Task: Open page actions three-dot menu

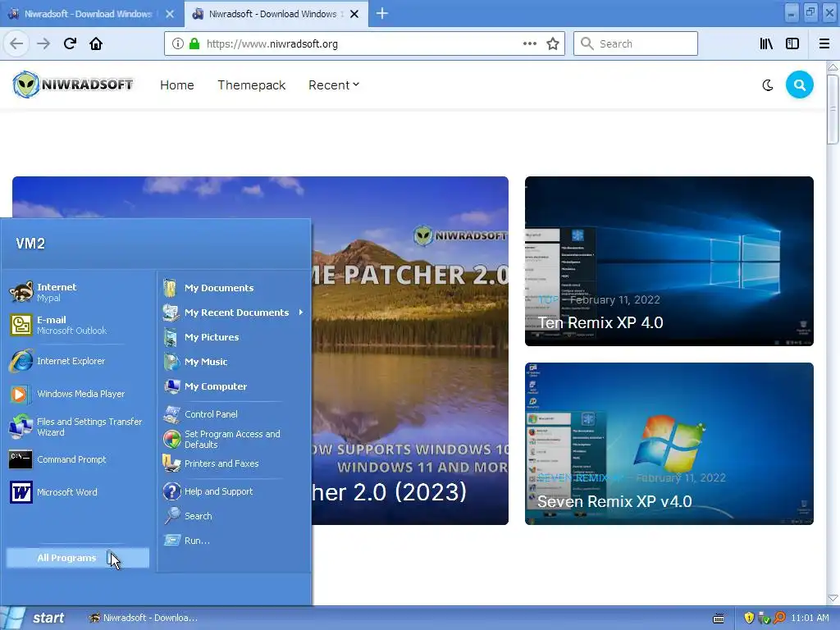Action: [x=530, y=43]
